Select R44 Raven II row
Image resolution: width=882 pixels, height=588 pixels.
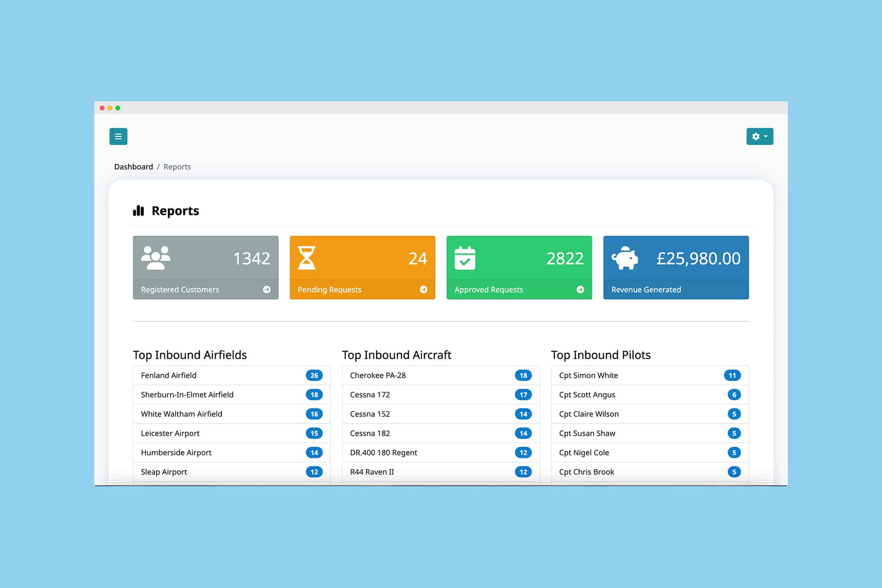[x=441, y=472]
